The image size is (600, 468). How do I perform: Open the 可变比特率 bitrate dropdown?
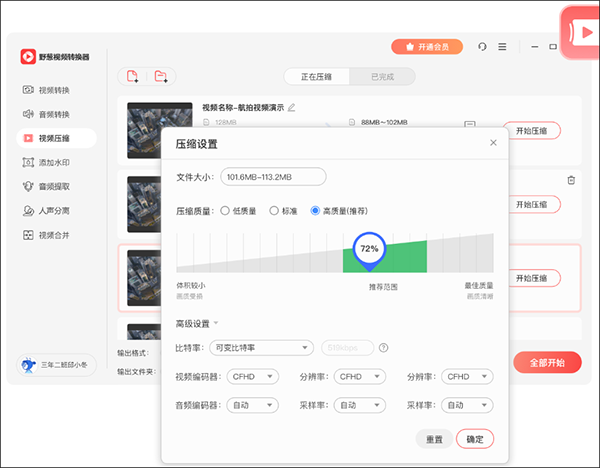tap(261, 347)
